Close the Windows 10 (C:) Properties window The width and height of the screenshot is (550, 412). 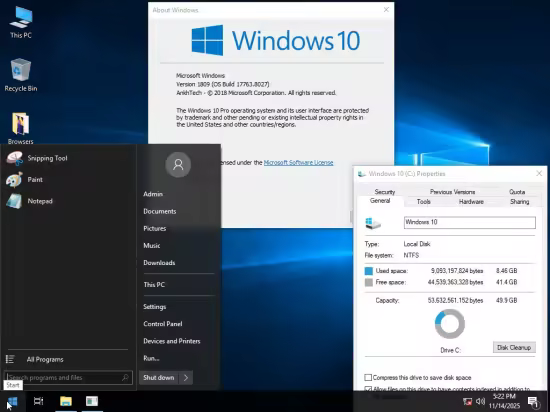coord(539,174)
